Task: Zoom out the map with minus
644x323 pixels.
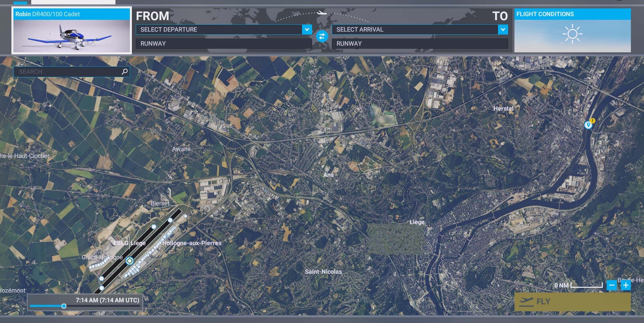Action: click(x=612, y=285)
